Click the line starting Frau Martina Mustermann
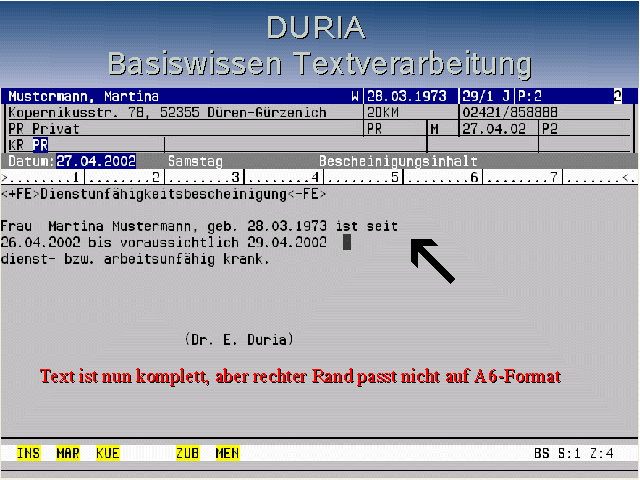640x480 pixels. coord(199,226)
